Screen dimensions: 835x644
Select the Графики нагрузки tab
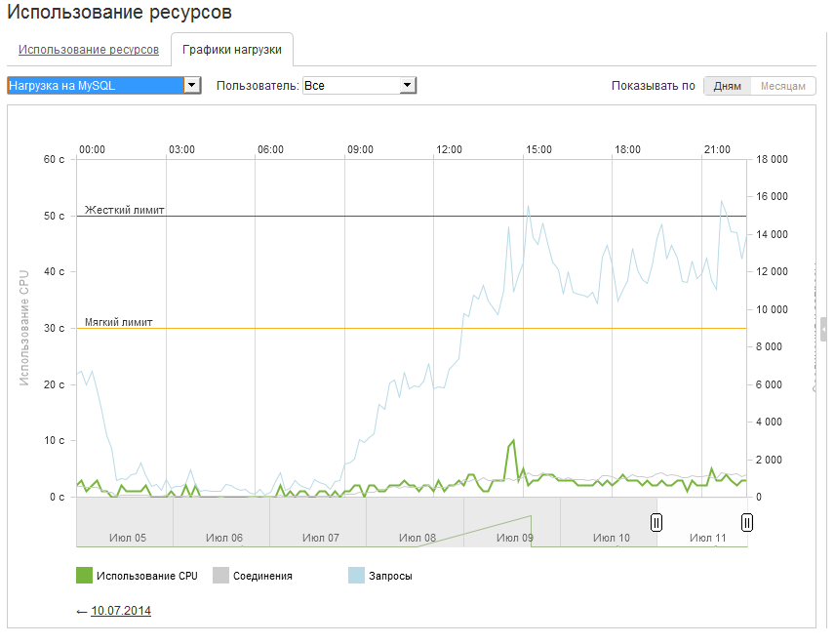(232, 50)
